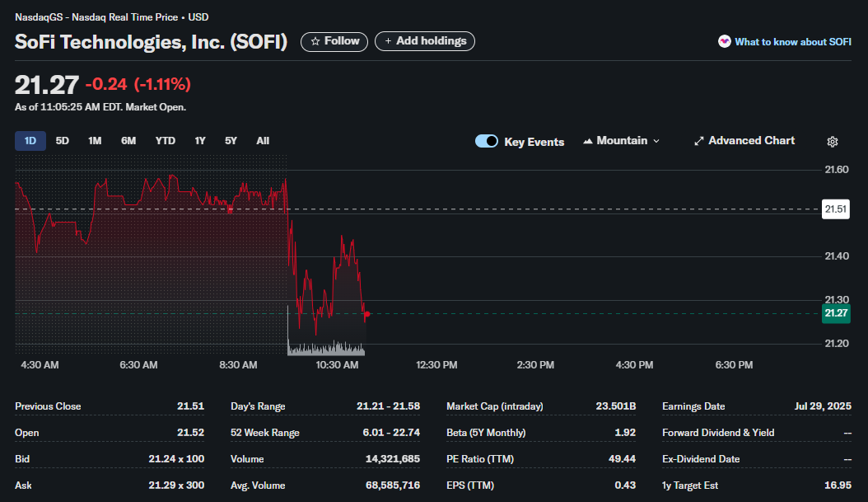Click the Previous Close label
The image size is (868, 502).
click(48, 406)
